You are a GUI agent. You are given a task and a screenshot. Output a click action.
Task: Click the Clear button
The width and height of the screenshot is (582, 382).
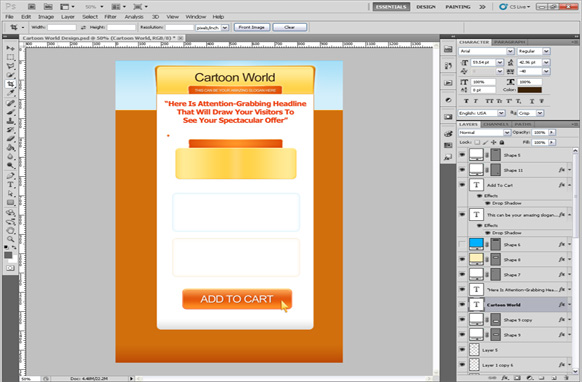pyautogui.click(x=290, y=27)
